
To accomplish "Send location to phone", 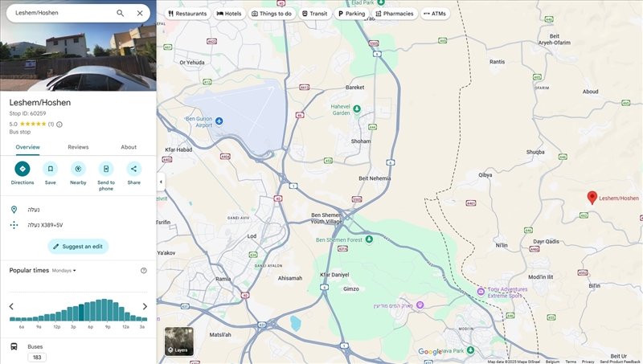I will (106, 169).
